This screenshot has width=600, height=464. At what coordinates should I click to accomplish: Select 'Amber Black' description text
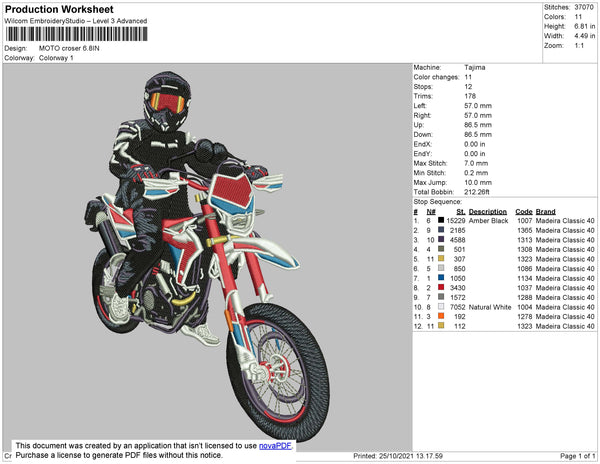click(x=488, y=221)
